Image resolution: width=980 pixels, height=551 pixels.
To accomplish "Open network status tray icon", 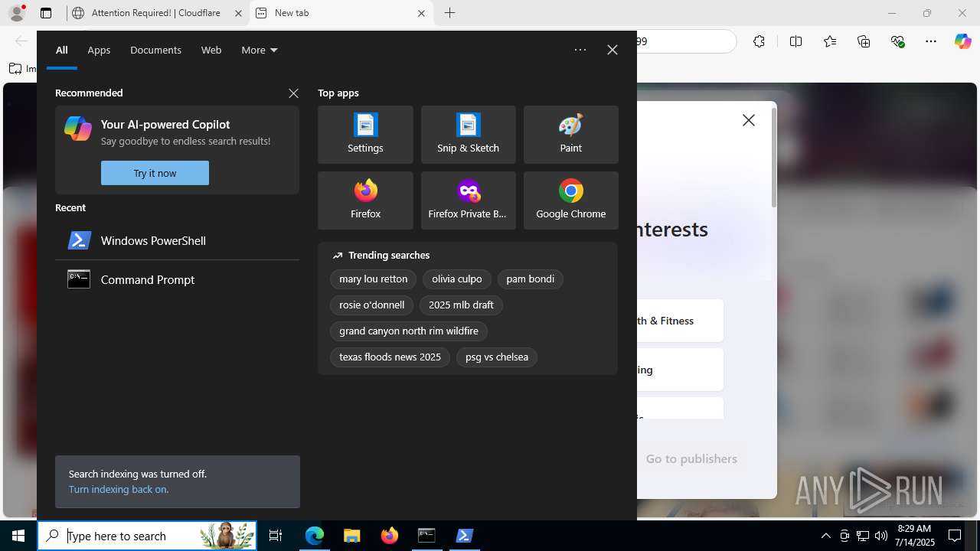I will 862,536.
